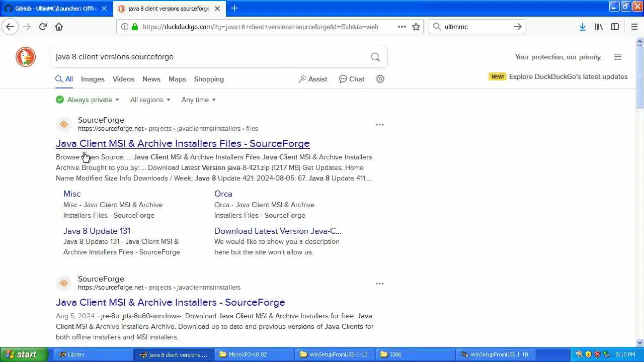Click Explore DuckDuckGo's latest updates

568,76
